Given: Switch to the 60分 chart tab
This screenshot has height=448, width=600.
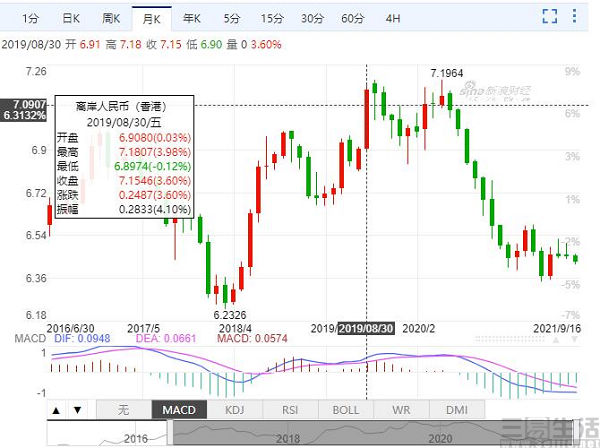Looking at the screenshot, I should pyautogui.click(x=353, y=18).
